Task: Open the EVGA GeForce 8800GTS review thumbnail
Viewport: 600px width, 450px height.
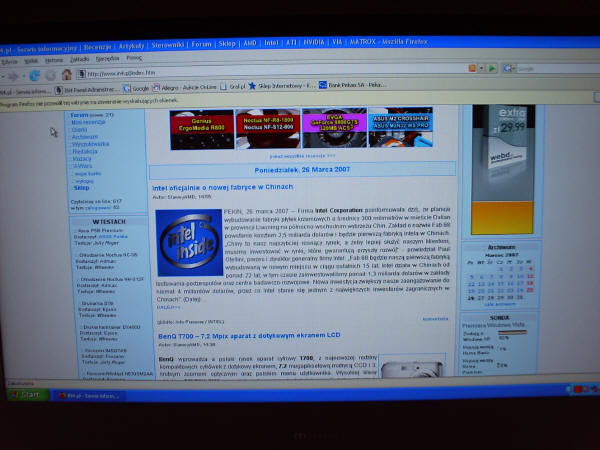Action: click(x=334, y=127)
